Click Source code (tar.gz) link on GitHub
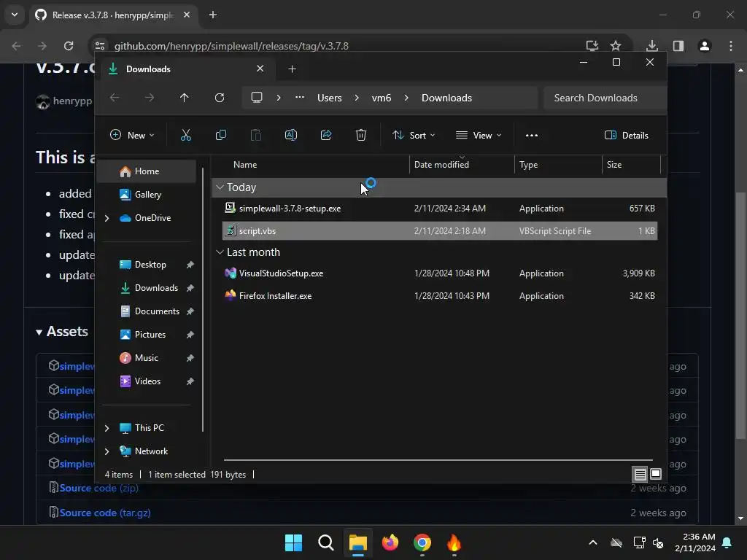747x560 pixels. (105, 513)
